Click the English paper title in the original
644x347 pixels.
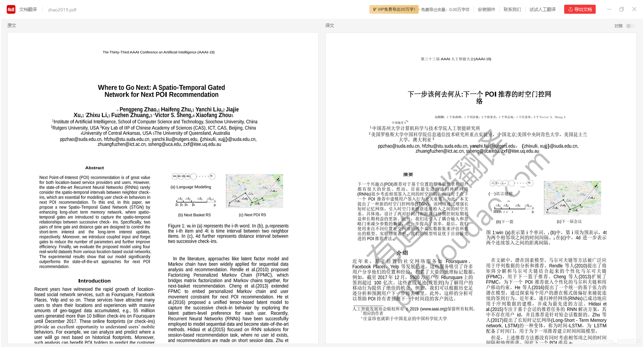[161, 91]
